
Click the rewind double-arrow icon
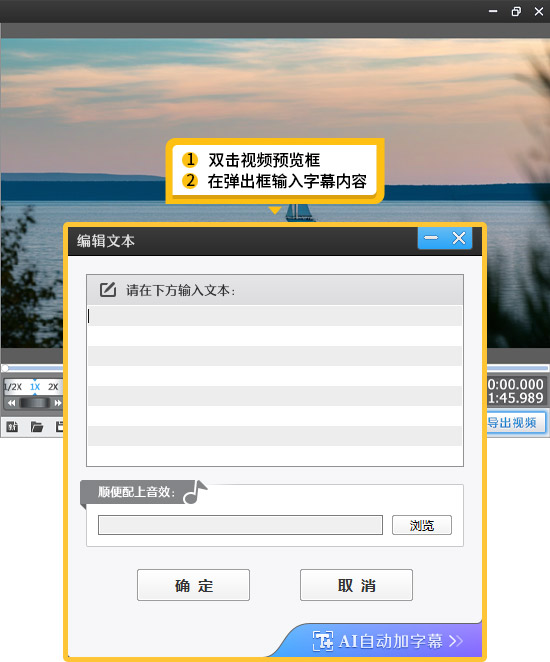tap(11, 403)
